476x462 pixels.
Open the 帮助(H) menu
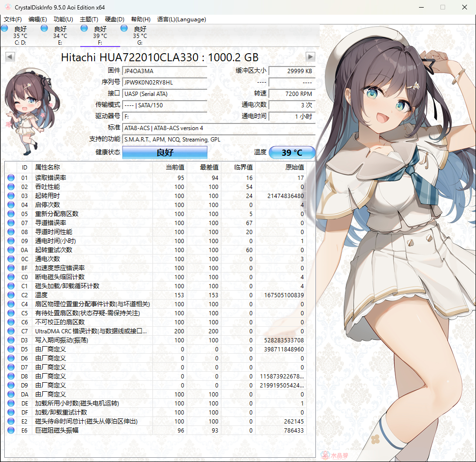pos(141,19)
